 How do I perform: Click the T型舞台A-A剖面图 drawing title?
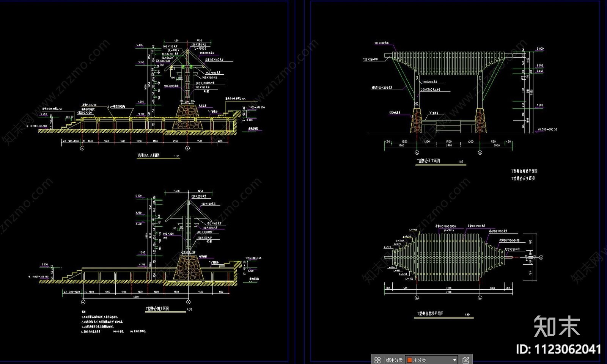click(148, 155)
